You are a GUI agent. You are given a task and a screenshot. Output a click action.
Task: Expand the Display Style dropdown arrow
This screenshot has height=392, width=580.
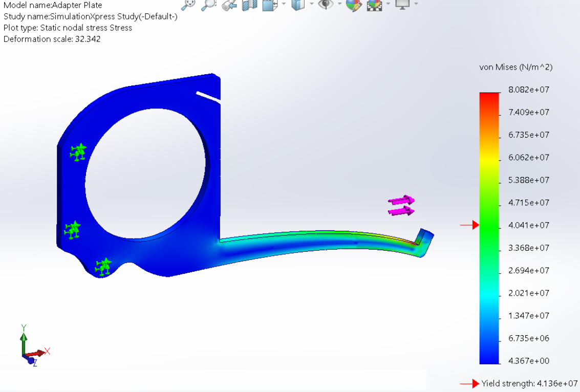pos(311,4)
